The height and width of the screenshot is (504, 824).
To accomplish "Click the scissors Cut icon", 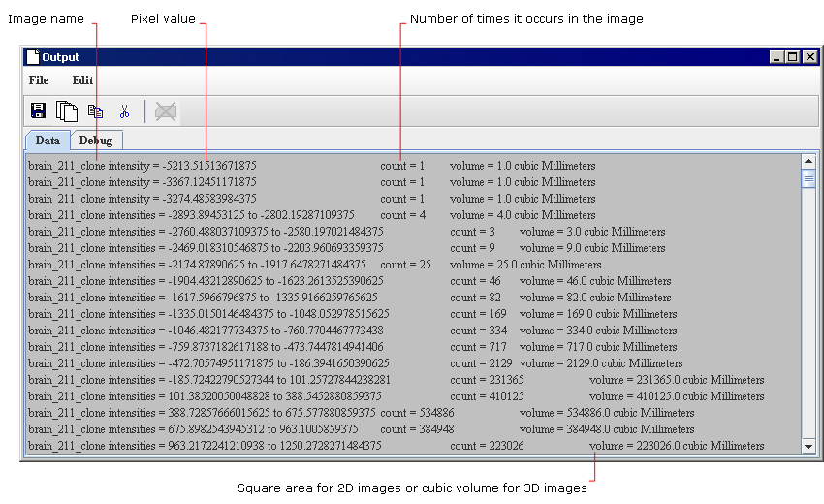I will 124,111.
